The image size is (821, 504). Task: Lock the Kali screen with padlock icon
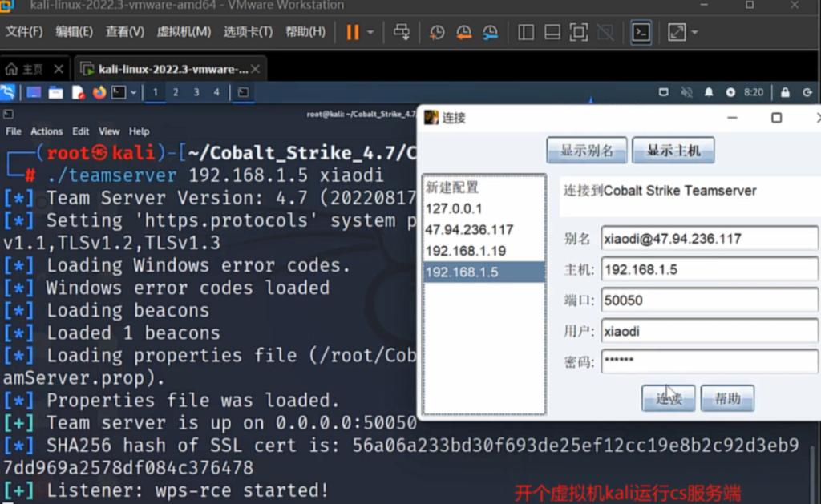click(785, 93)
